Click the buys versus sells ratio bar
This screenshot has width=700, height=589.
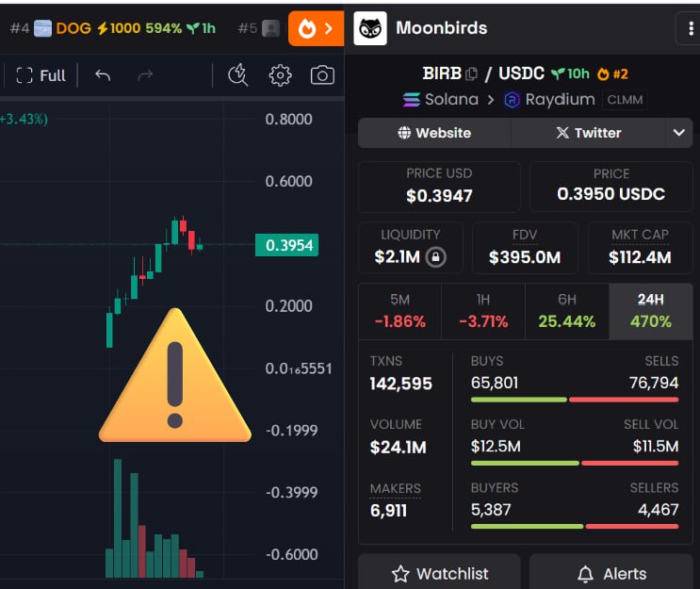[x=575, y=400]
